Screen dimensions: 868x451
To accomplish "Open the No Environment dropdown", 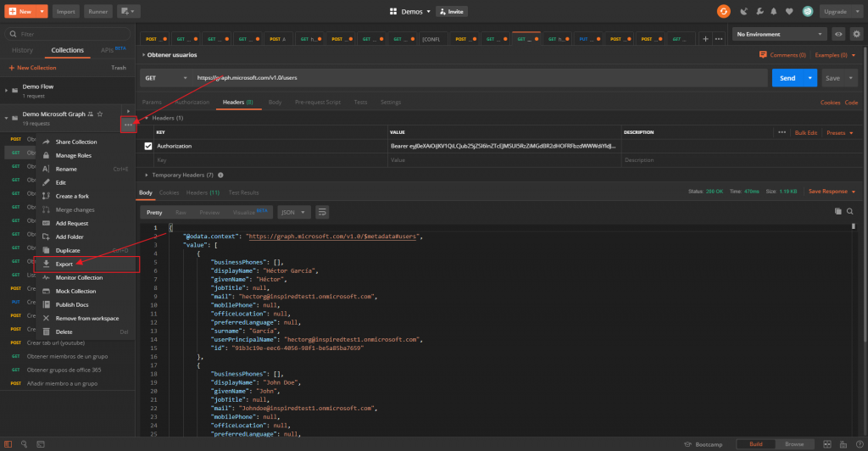I will click(x=780, y=34).
